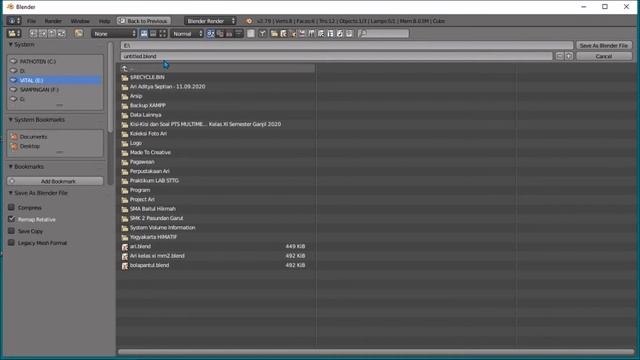
Task: Click the sidebar vertical scrollbar
Action: (110, 88)
